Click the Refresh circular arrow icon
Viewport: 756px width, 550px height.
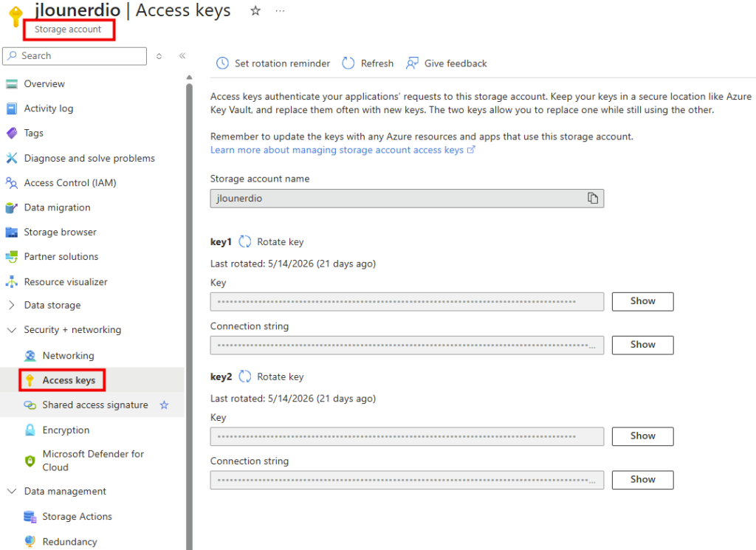348,63
